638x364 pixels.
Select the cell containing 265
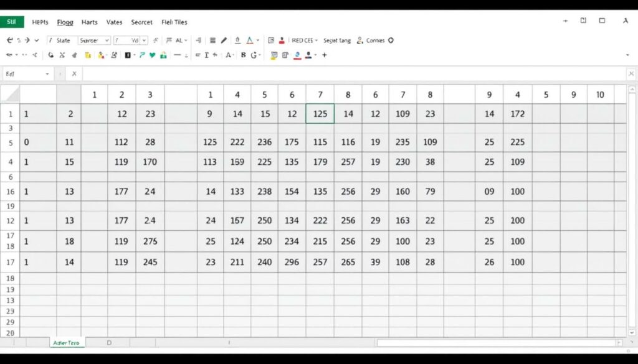point(348,262)
